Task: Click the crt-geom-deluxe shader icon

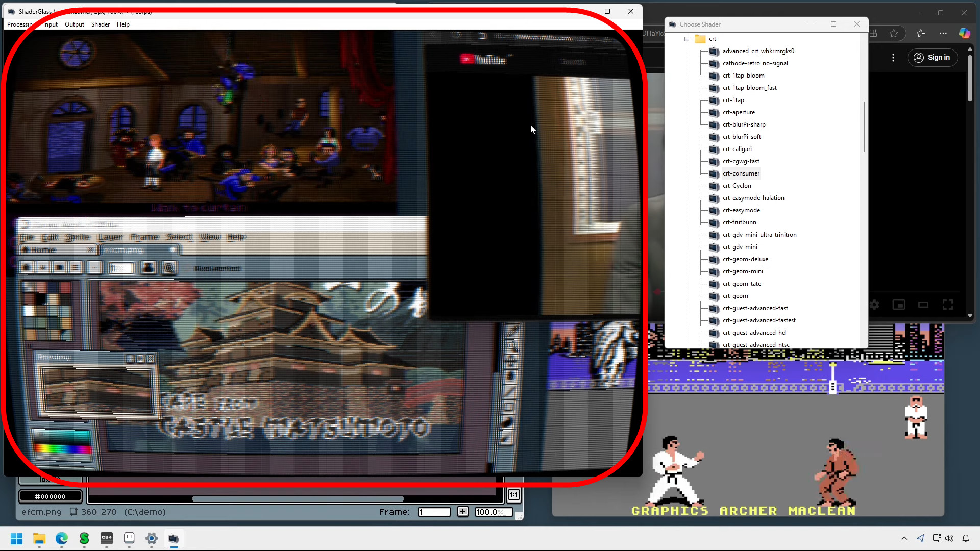Action: 714,259
